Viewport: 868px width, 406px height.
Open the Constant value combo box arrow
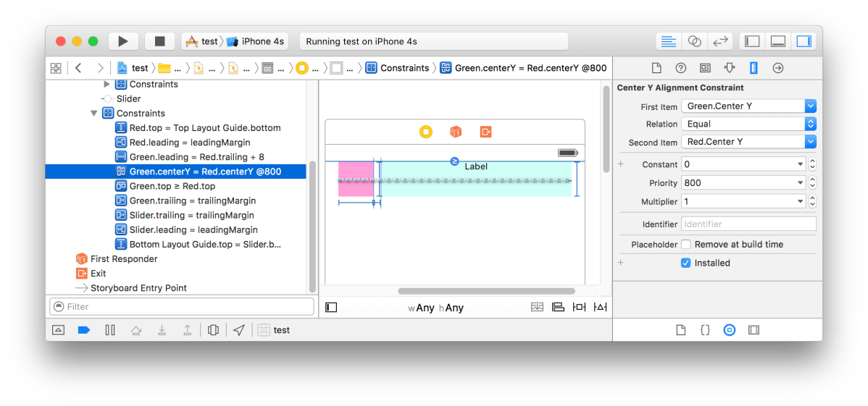coord(801,164)
